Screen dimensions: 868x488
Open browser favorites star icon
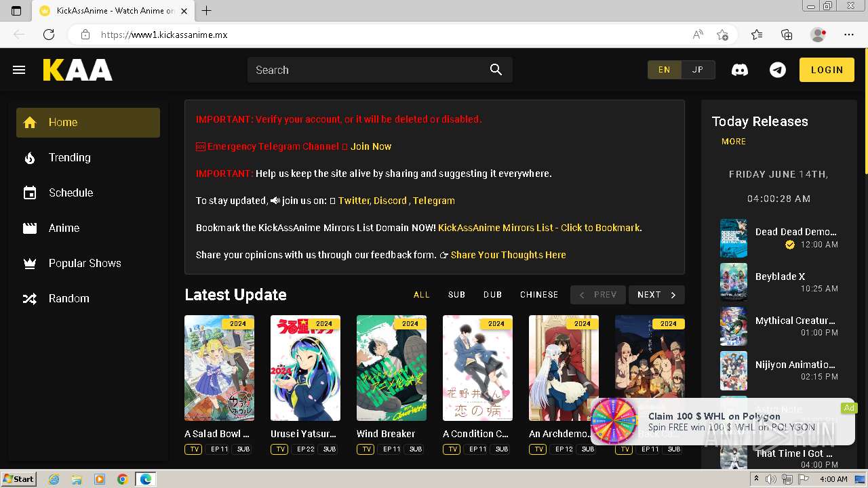(757, 35)
